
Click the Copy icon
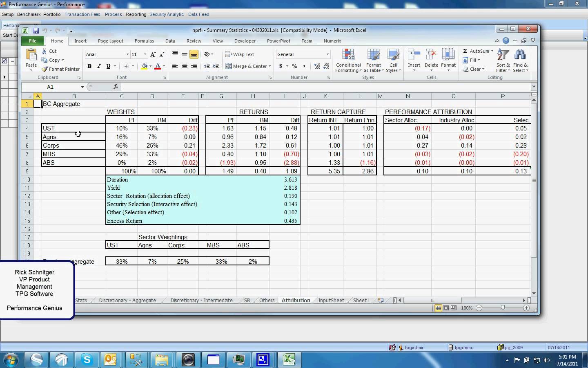[x=45, y=60]
